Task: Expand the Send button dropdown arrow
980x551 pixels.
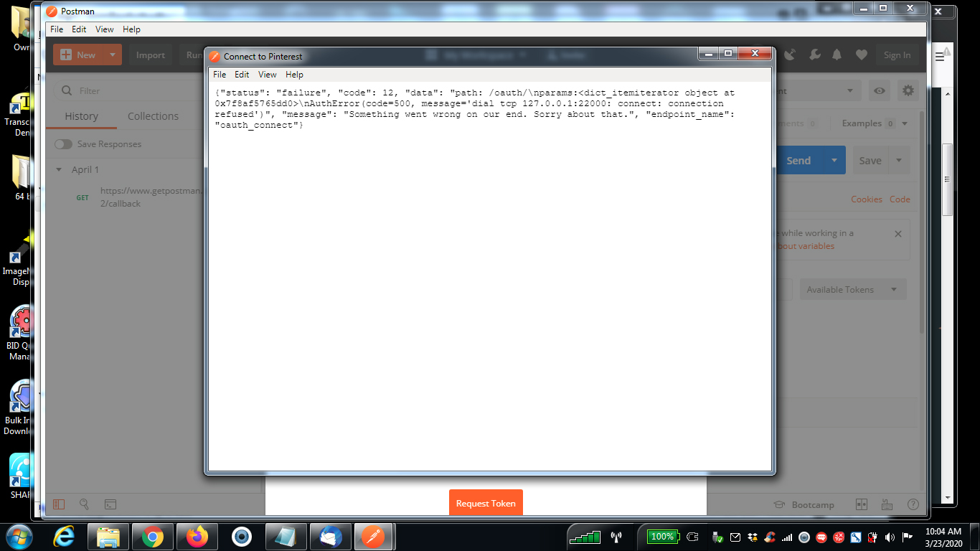Action: coord(834,161)
